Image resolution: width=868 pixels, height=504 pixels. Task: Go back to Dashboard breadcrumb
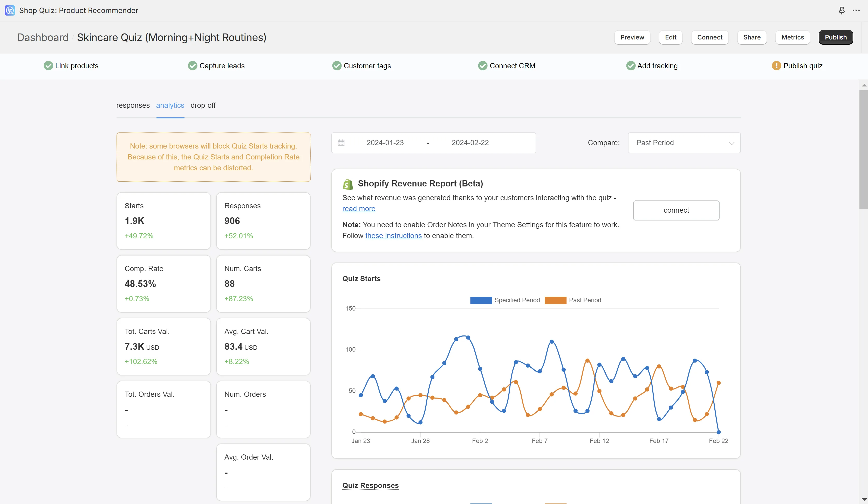43,37
